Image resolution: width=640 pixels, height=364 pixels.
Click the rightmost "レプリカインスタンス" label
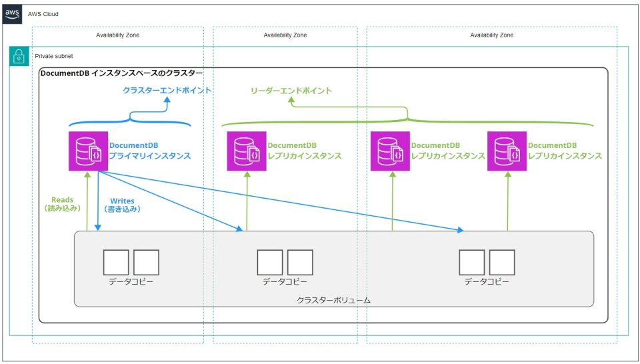tap(565, 156)
